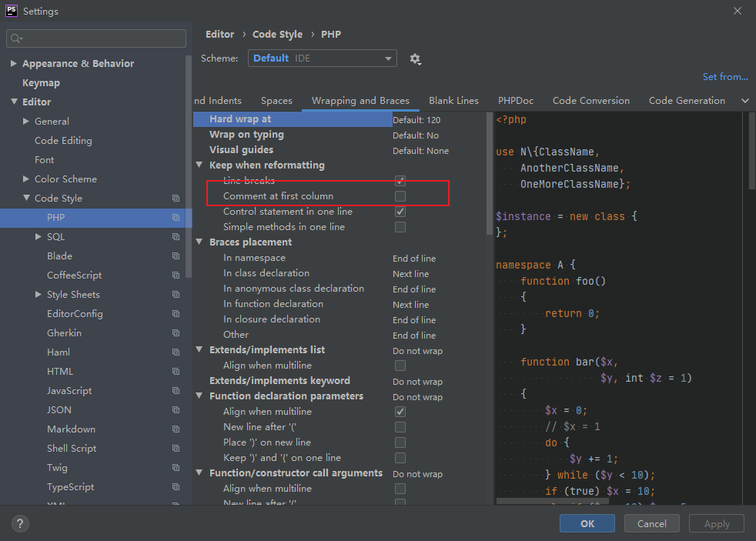The width and height of the screenshot is (756, 541).
Task: Uncheck Control statement in one line
Action: click(400, 212)
